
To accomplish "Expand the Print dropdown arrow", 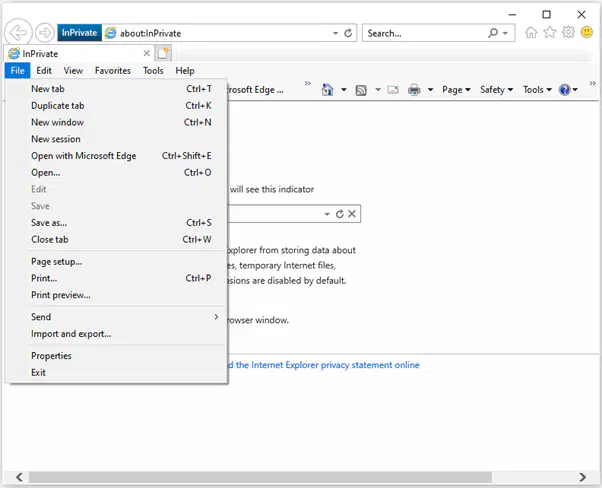I will click(x=430, y=90).
